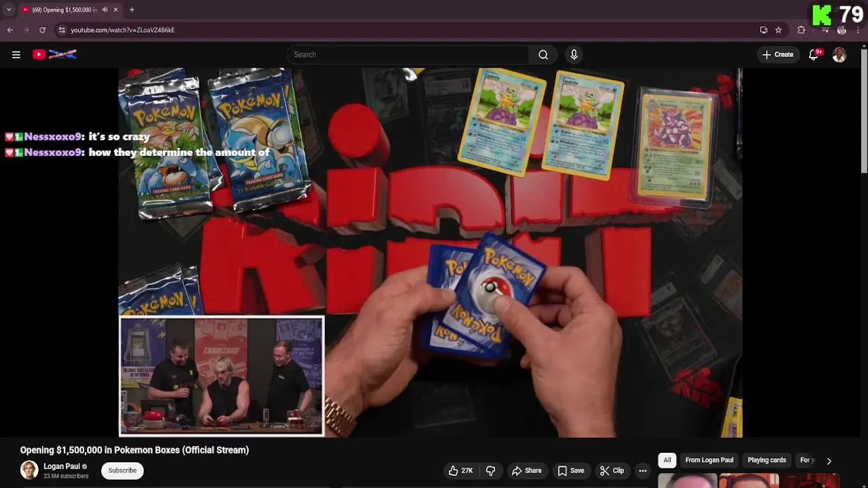Viewport: 868px width, 488px height.
Task: Open Logan Paul channel name link
Action: pos(62,466)
